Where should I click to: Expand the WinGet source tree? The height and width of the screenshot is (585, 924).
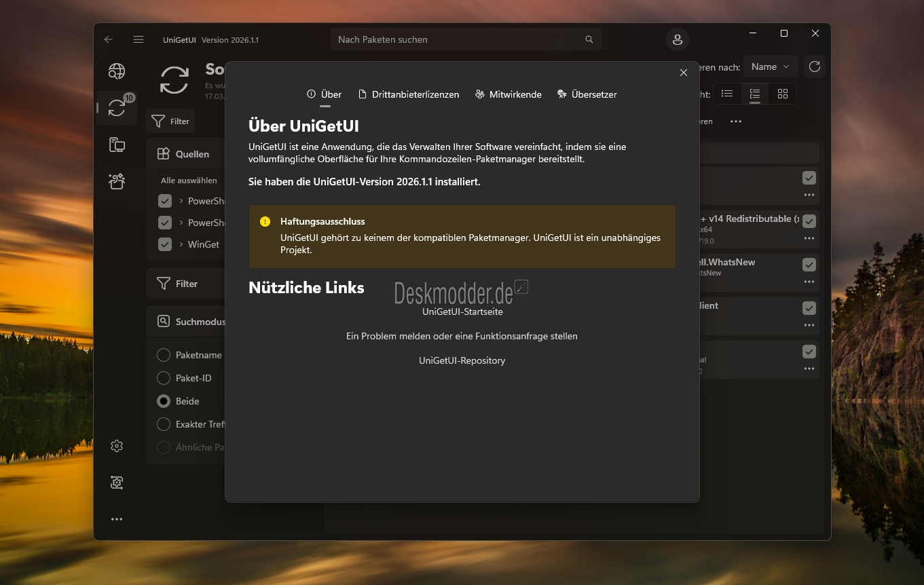click(181, 244)
